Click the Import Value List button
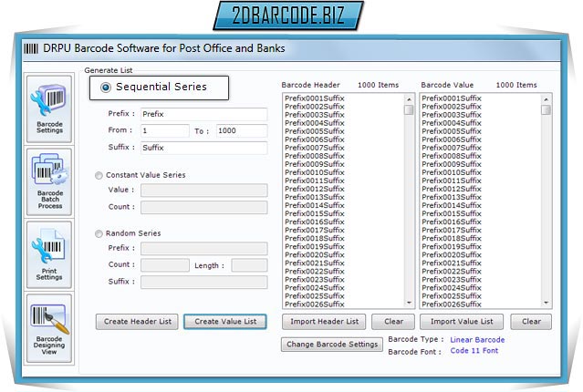The width and height of the screenshot is (583, 392). [462, 322]
